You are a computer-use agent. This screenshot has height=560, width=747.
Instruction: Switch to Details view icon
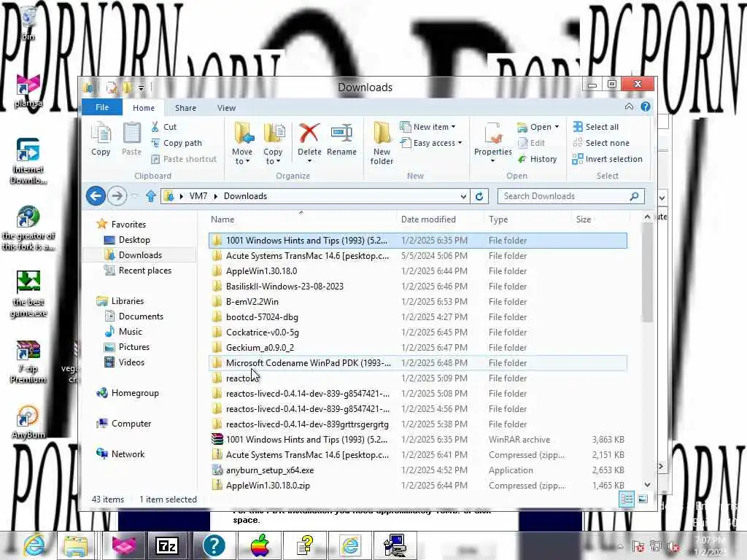pos(627,499)
